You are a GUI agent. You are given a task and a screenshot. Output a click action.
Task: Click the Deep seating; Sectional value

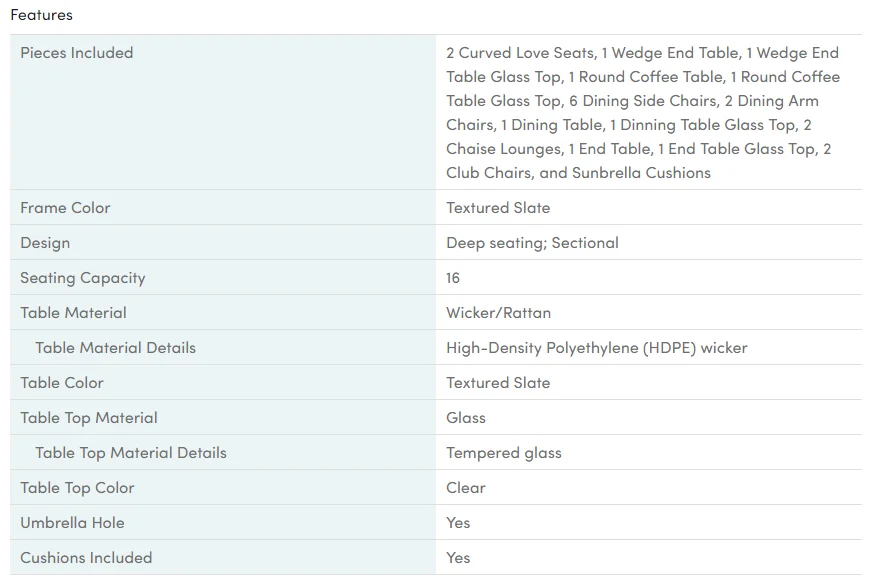532,243
